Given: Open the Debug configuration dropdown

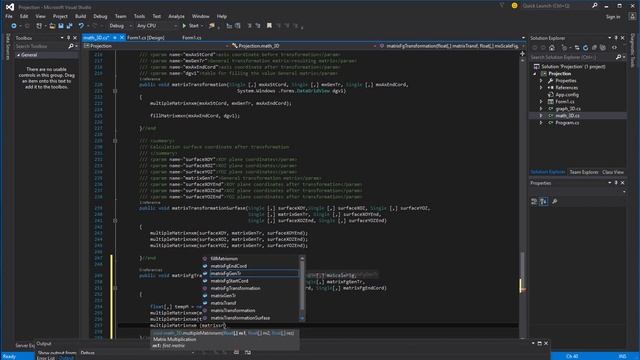Looking at the screenshot, I should coord(120,26).
